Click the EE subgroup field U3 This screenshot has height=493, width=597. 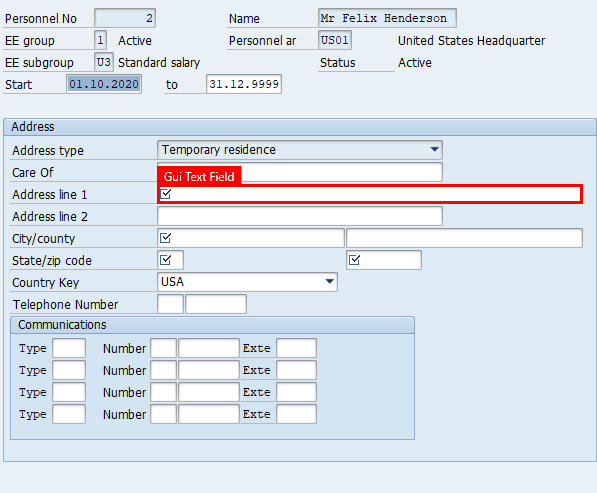(x=104, y=62)
